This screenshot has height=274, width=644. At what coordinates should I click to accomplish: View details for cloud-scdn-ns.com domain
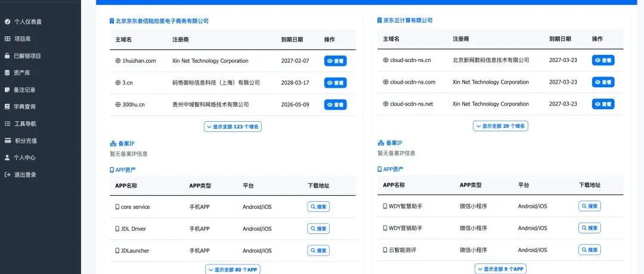603,82
